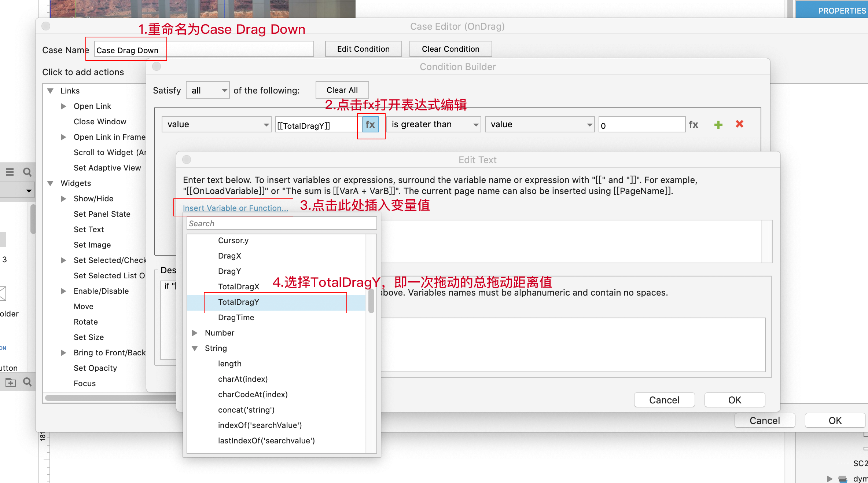Select TotalDragY from variable list
Viewport: 868px width, 483px height.
point(239,302)
